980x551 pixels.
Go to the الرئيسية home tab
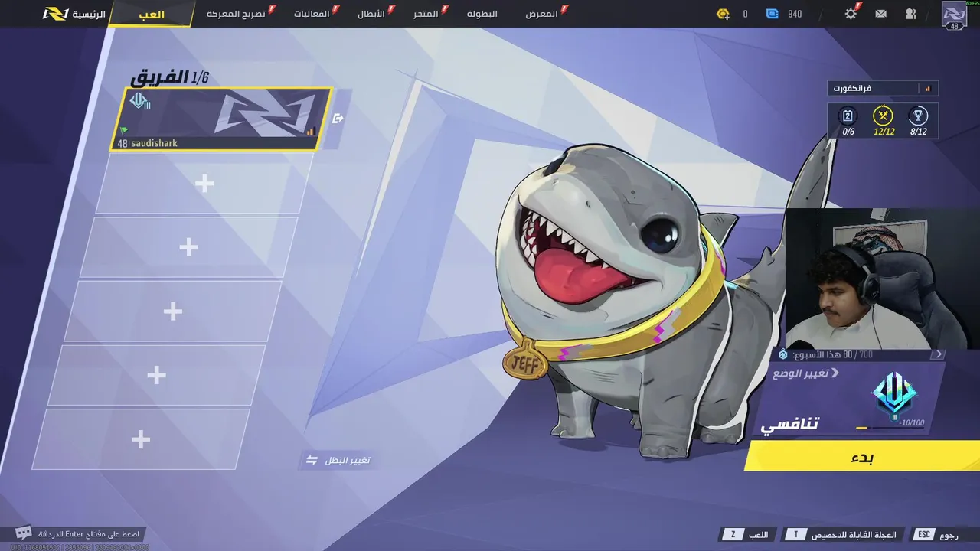[x=89, y=14]
